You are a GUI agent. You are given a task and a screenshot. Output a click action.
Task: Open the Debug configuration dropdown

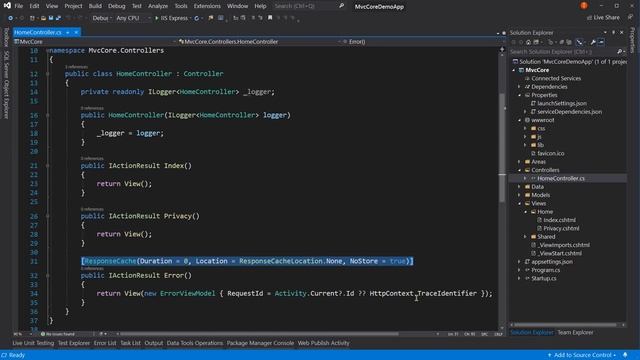pyautogui.click(x=102, y=18)
